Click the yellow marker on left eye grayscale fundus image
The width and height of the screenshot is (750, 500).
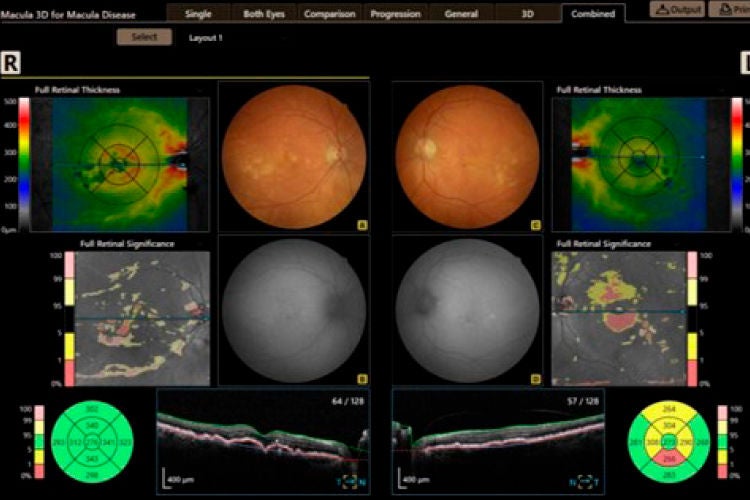[x=536, y=379]
